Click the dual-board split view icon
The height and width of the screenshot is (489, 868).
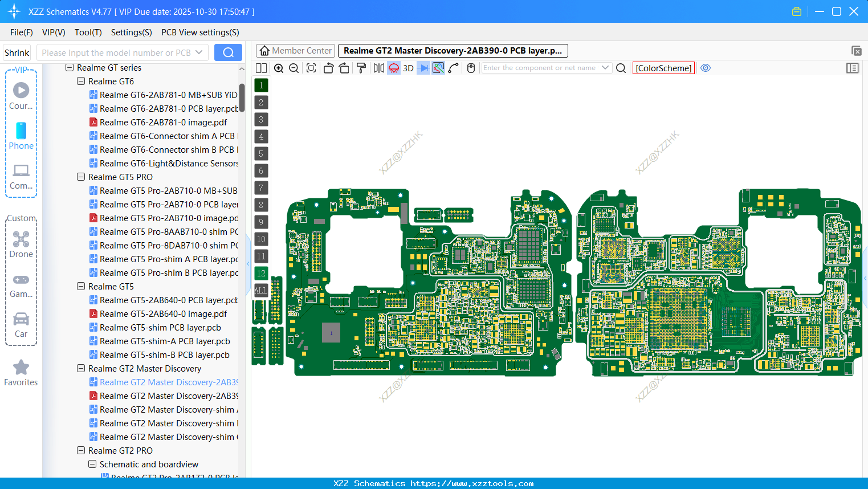(261, 68)
